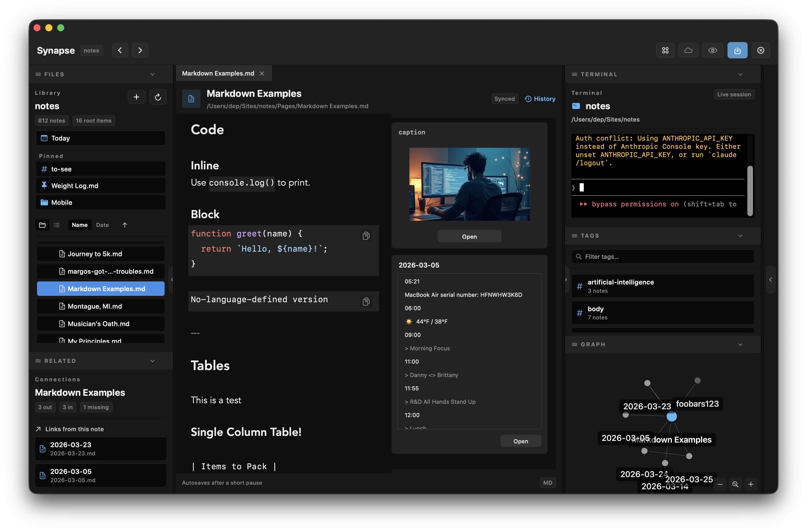Navigate back with the left arrow
Image resolution: width=807 pixels, height=532 pixels.
[x=120, y=50]
